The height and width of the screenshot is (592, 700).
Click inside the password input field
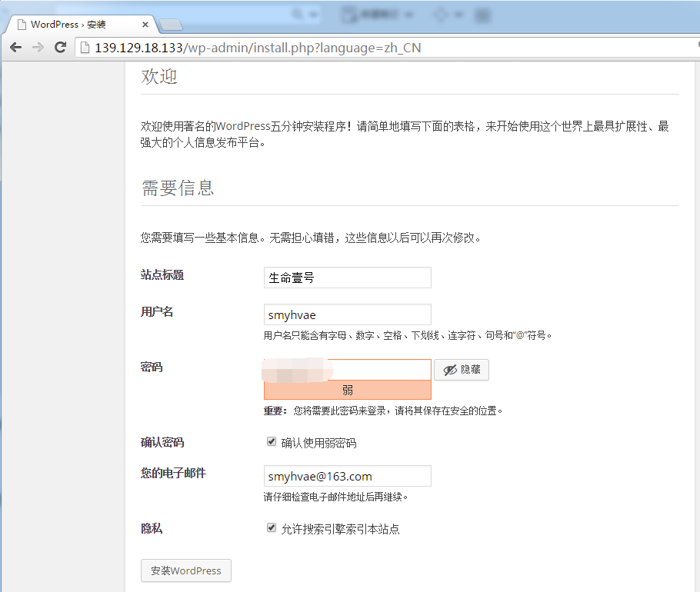click(347, 370)
